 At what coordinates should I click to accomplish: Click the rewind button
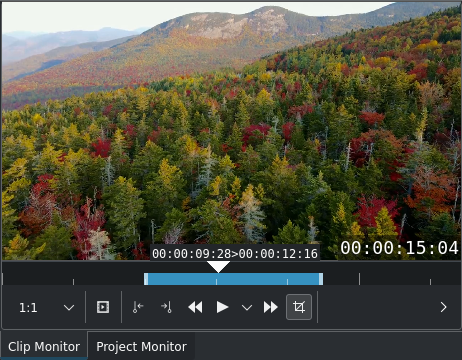pos(195,307)
